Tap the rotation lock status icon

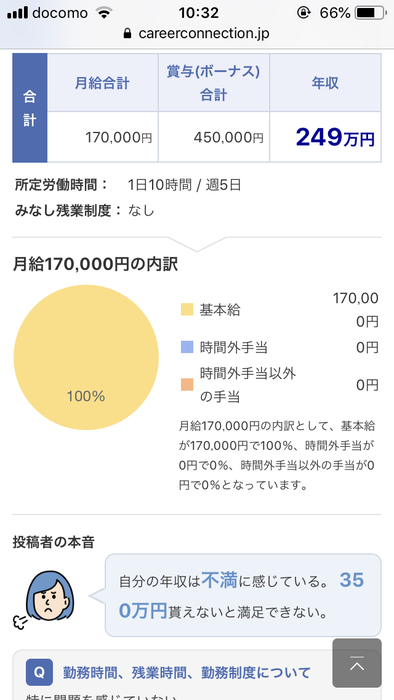[x=303, y=13]
